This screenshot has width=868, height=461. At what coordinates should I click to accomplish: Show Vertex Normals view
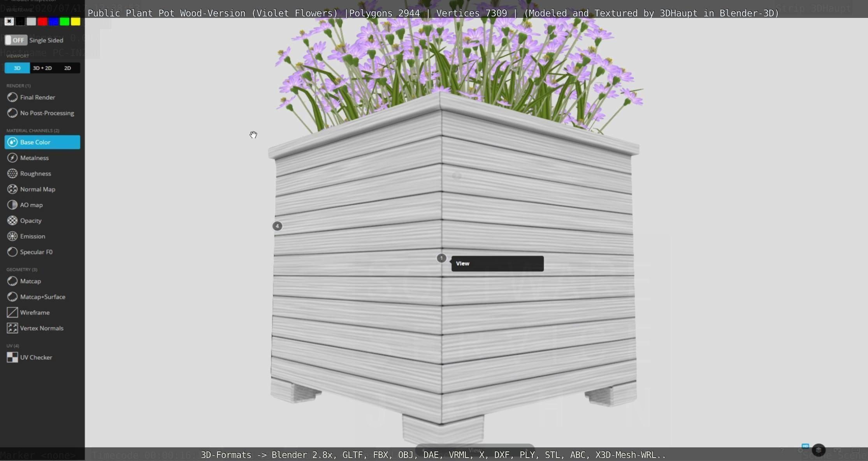click(x=42, y=328)
